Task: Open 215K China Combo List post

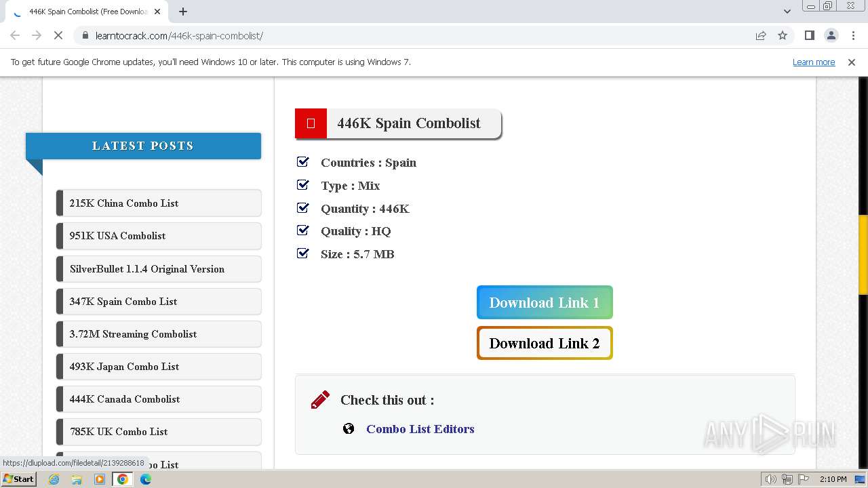Action: click(159, 203)
